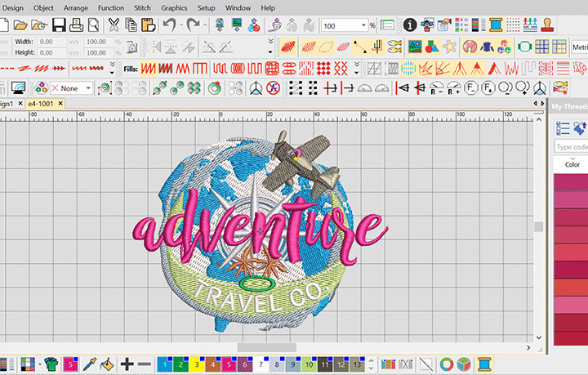Open the Stitch menu
Screen dimensions: 588x375
(x=142, y=7)
